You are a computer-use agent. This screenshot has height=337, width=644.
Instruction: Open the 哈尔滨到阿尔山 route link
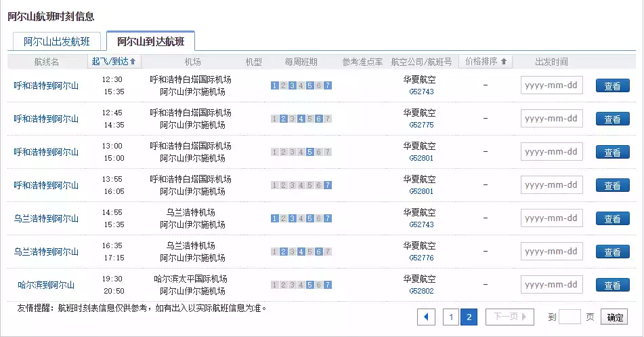(46, 285)
